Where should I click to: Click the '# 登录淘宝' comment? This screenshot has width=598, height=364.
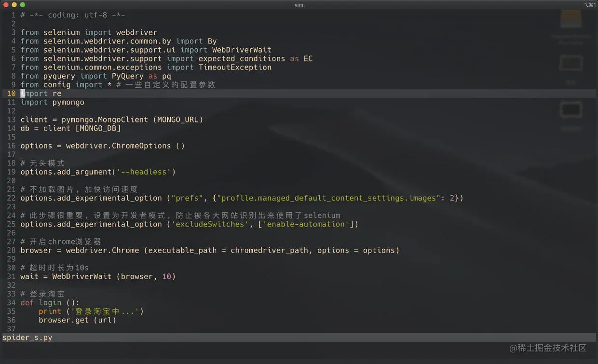[42, 294]
